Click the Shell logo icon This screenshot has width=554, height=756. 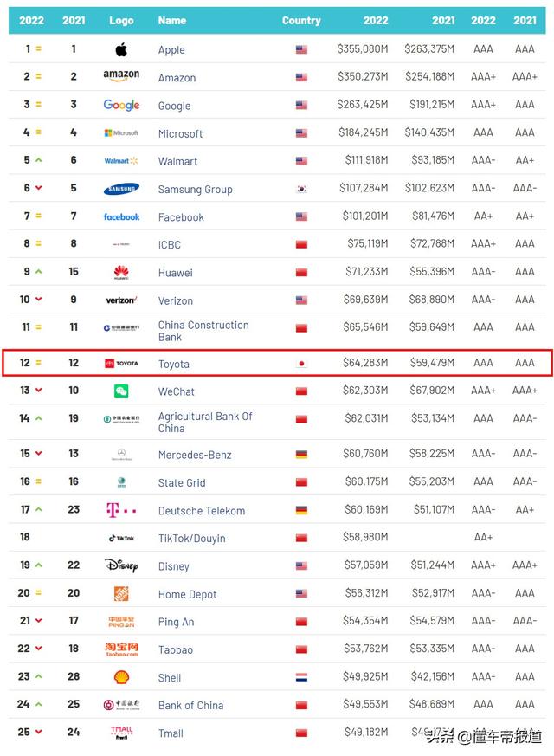[x=121, y=677]
